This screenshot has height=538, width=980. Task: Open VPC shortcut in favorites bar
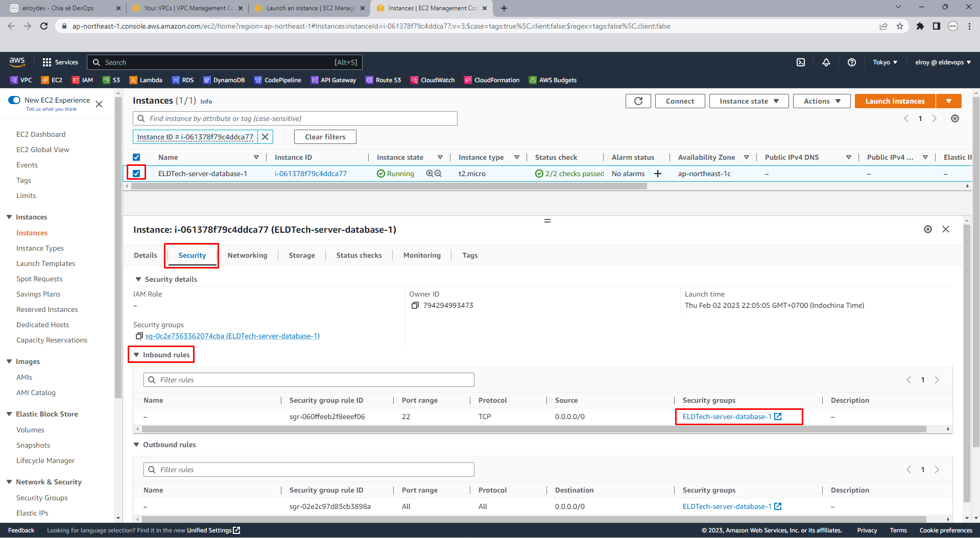pos(21,80)
